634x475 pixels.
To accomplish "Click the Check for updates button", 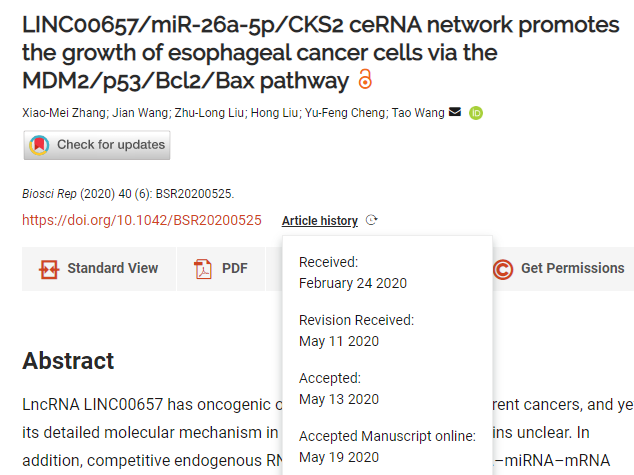I will [97, 145].
